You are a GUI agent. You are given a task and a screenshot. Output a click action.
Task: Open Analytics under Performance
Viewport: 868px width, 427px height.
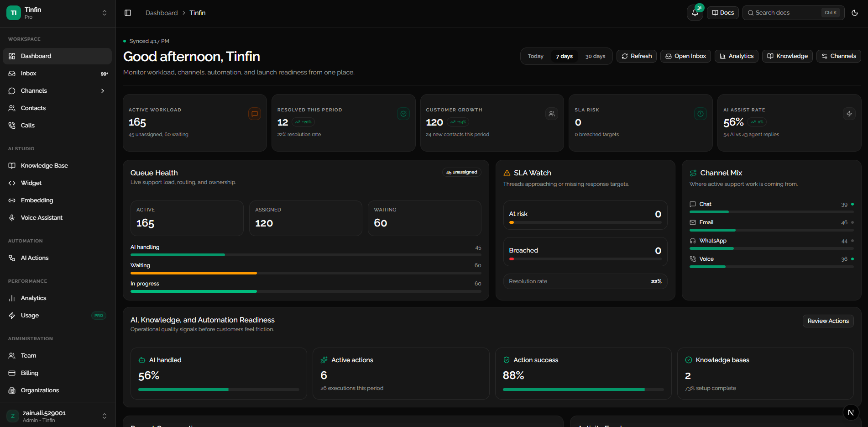pos(58,298)
